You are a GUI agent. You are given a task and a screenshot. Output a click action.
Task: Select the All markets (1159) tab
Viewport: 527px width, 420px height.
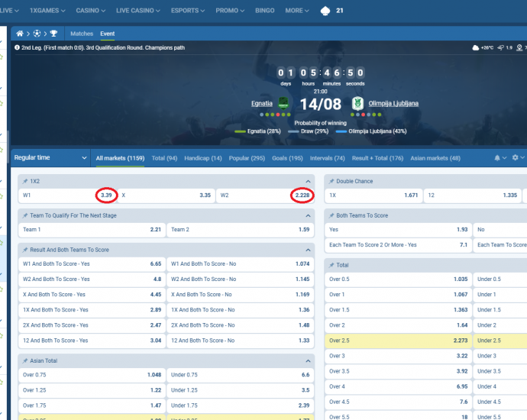click(120, 158)
